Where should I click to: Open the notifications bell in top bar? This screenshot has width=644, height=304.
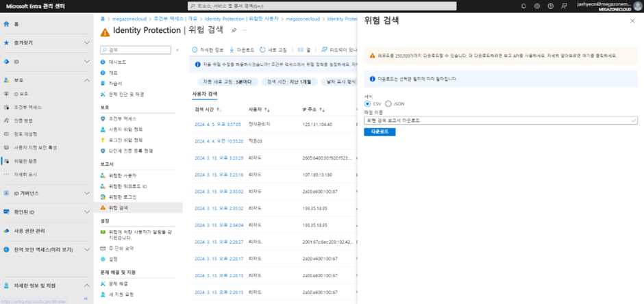pyautogui.click(x=523, y=6)
